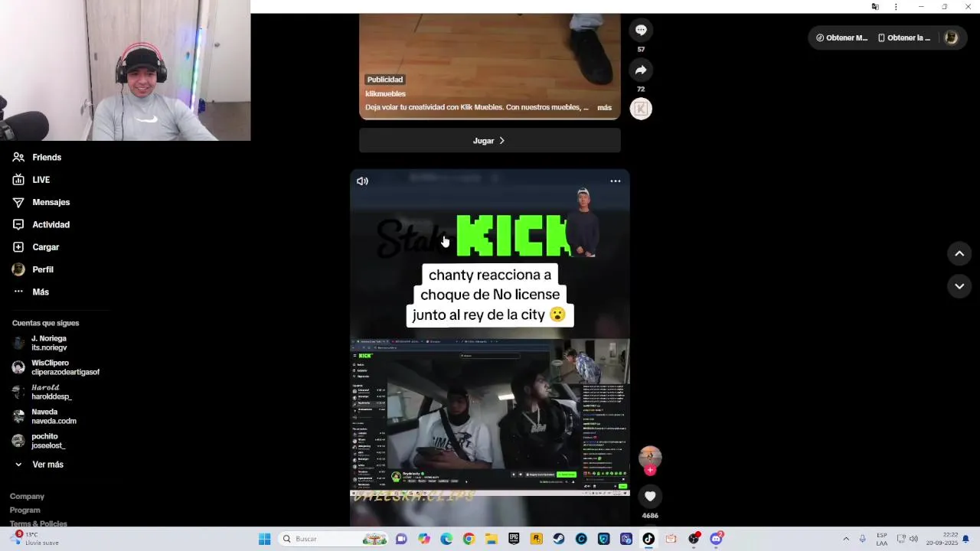Go to the next video with the down arrow
Viewport: 980px width, 551px height.
click(959, 286)
